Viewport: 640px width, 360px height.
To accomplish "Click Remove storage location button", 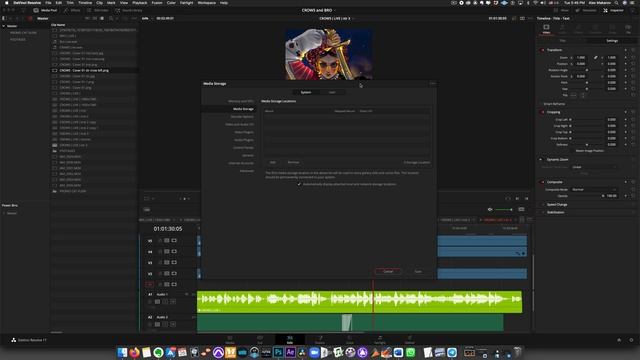I will (293, 162).
